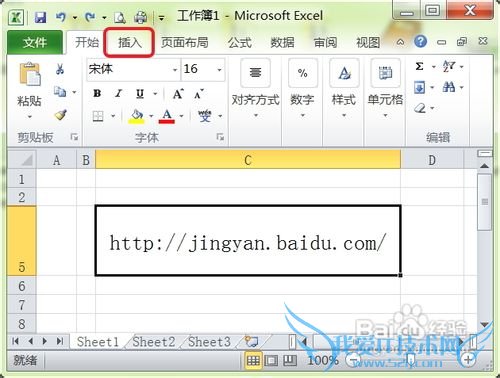
Task: Toggle bold formatting
Action: [x=97, y=94]
